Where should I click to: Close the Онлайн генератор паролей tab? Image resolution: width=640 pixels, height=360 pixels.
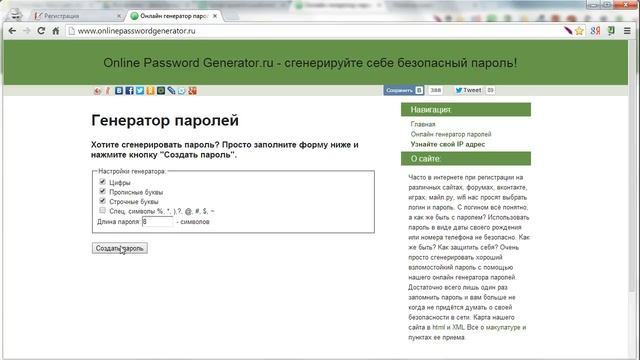pyautogui.click(x=215, y=16)
